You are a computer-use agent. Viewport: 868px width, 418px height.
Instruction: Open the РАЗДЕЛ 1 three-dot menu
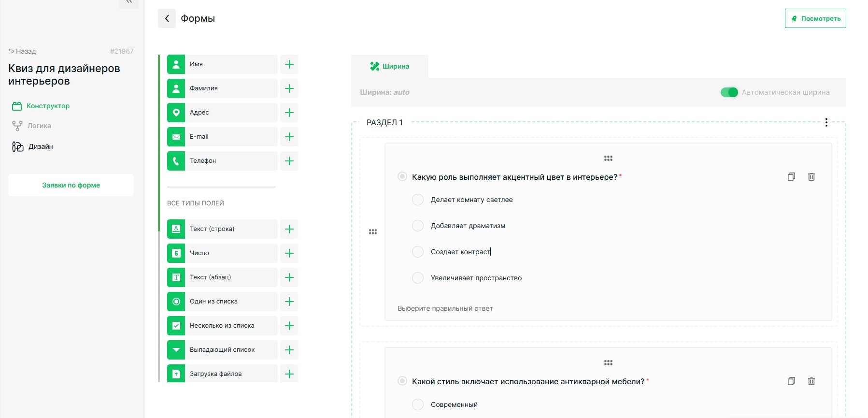tap(826, 122)
